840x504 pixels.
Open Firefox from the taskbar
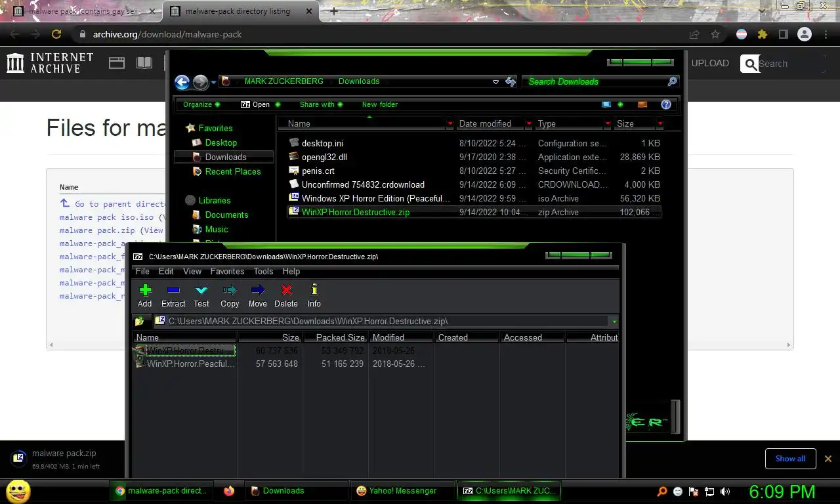click(x=228, y=491)
